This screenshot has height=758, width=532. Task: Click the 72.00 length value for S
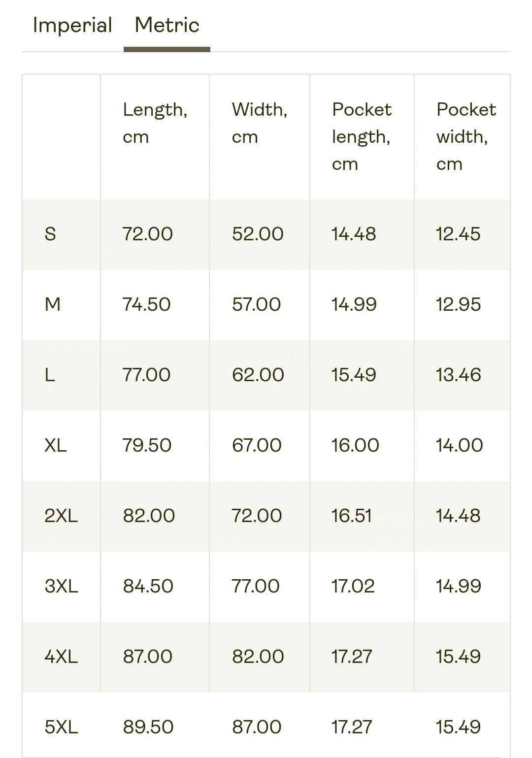tap(148, 234)
